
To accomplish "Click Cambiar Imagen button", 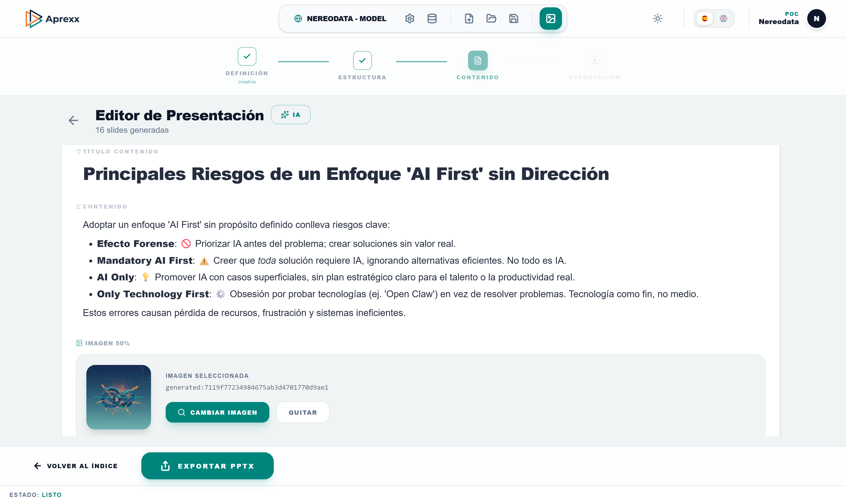I will pos(217,412).
